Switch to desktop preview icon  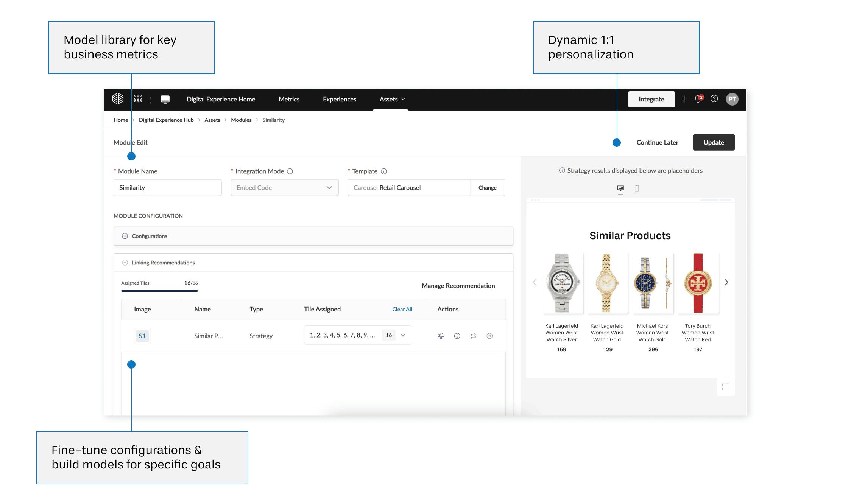click(x=620, y=188)
